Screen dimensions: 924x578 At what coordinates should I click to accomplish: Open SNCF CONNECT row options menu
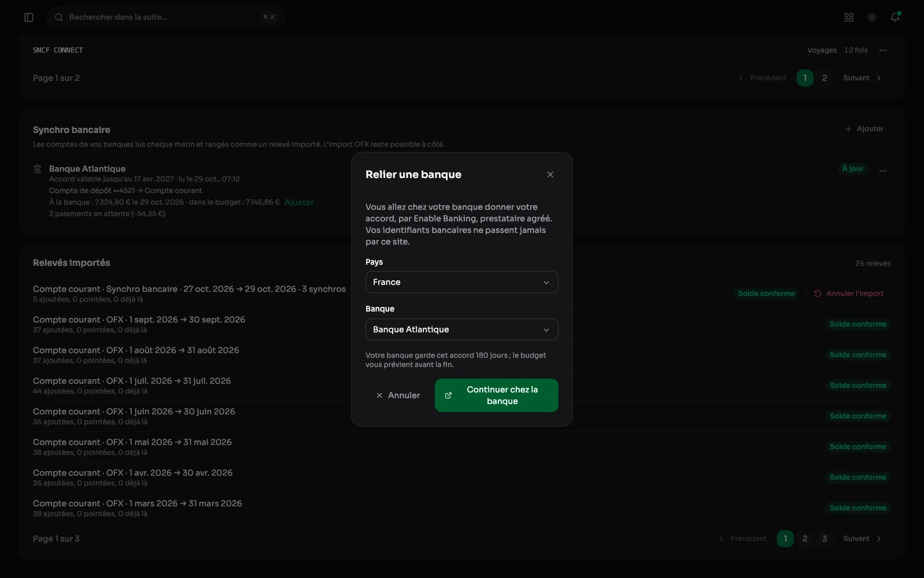(x=883, y=50)
